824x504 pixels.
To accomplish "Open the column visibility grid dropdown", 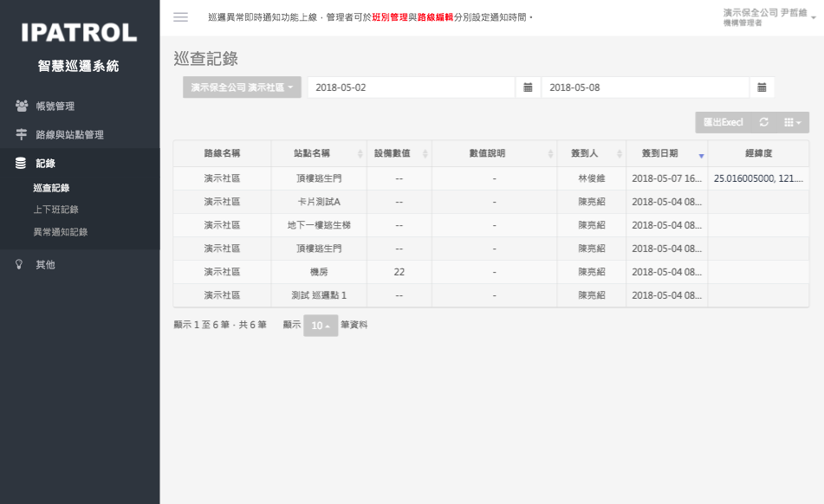I will pyautogui.click(x=793, y=123).
